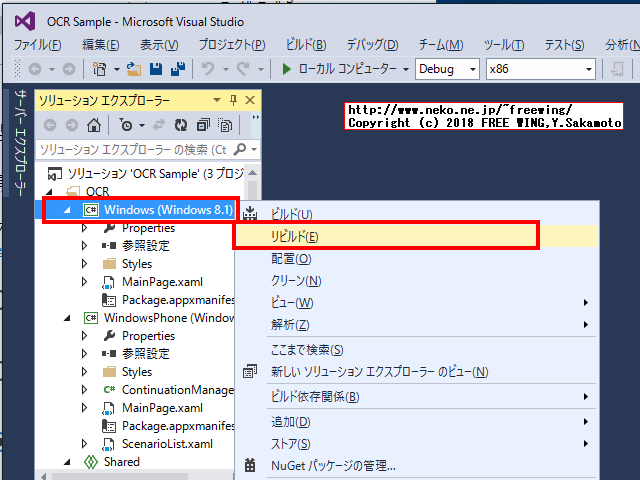The width and height of the screenshot is (640, 480).
Task: Click the Navigate Forward toolbar arrow
Action: pyautogui.click(x=69, y=69)
